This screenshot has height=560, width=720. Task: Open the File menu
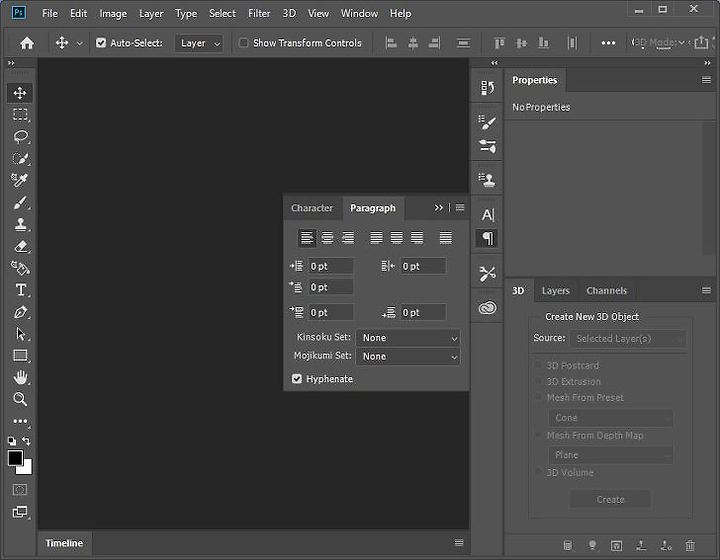(50, 14)
